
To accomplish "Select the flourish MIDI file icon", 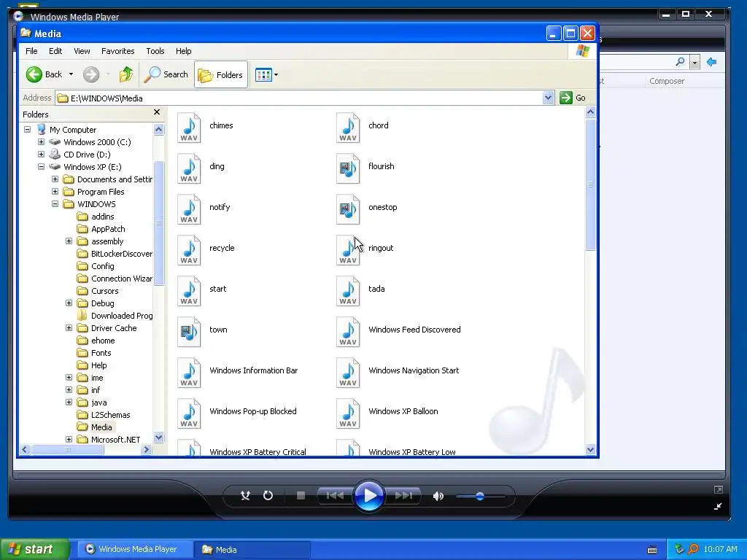I will (x=348, y=168).
